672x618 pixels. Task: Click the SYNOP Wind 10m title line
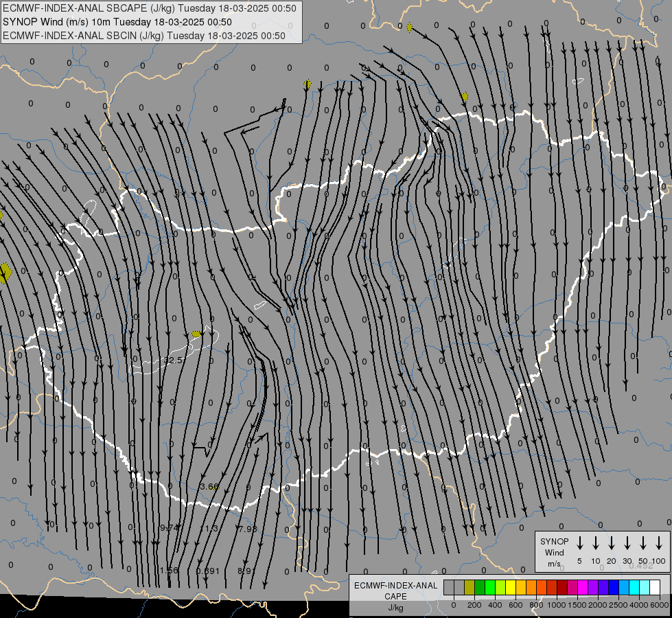(x=117, y=22)
